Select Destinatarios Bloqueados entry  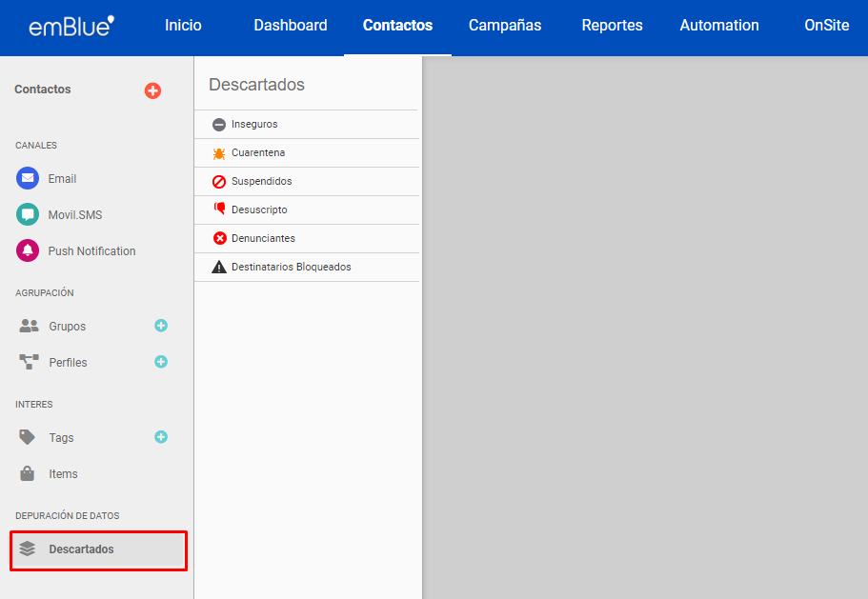pyautogui.click(x=291, y=268)
